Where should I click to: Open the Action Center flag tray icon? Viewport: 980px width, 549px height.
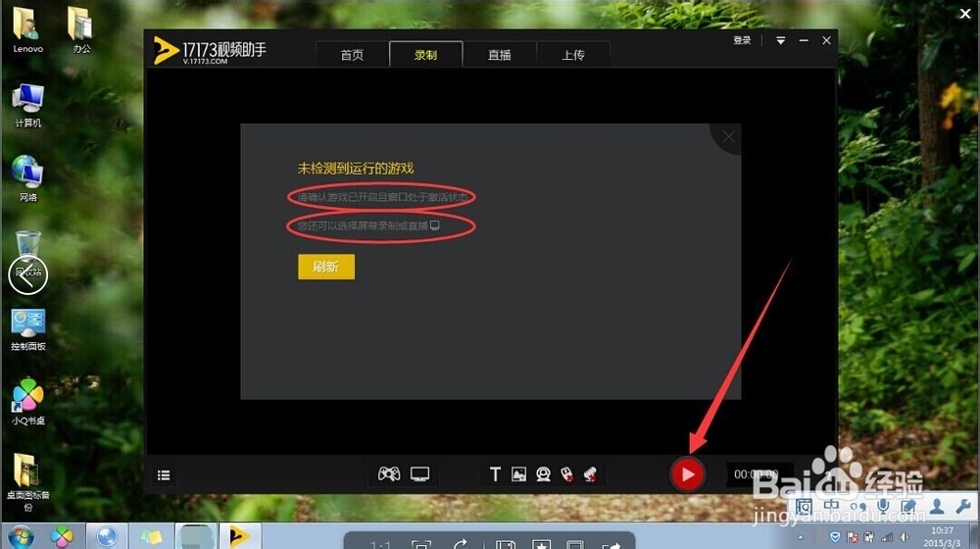click(x=853, y=537)
